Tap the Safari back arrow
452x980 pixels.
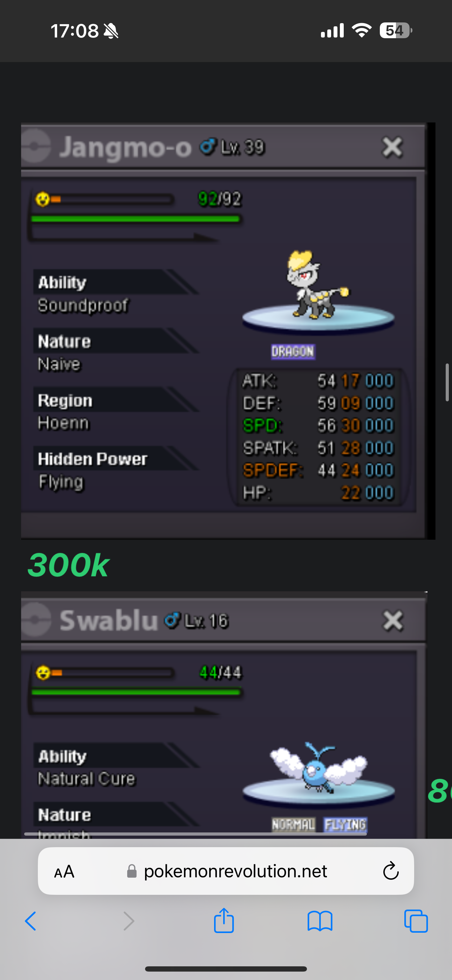30,921
